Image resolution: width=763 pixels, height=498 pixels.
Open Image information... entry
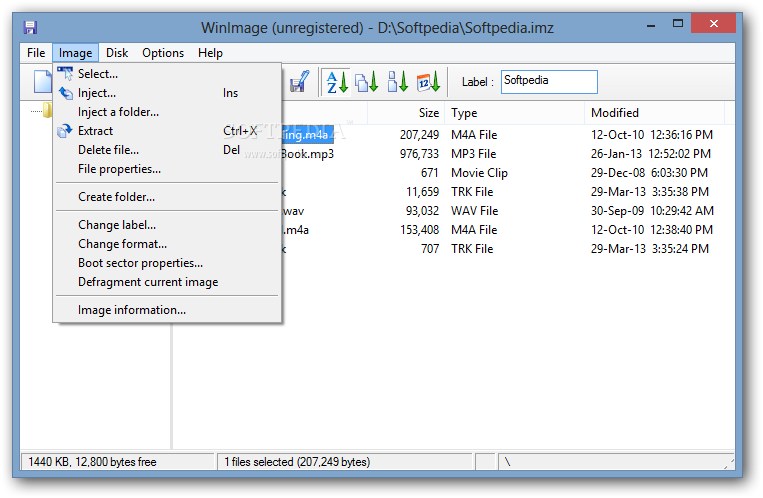coord(167,310)
